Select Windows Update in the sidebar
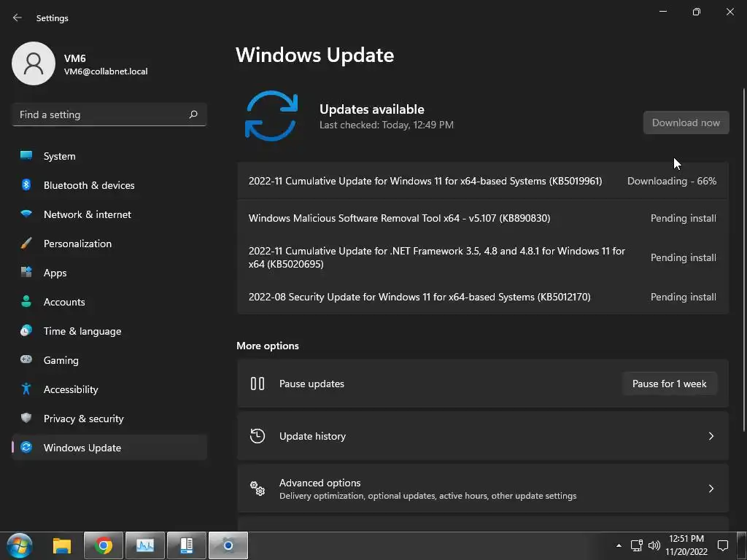Viewport: 747px width, 560px height. coord(109,448)
